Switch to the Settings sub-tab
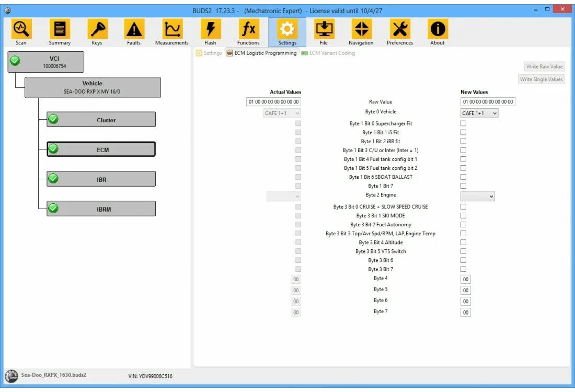575x392 pixels. point(209,53)
